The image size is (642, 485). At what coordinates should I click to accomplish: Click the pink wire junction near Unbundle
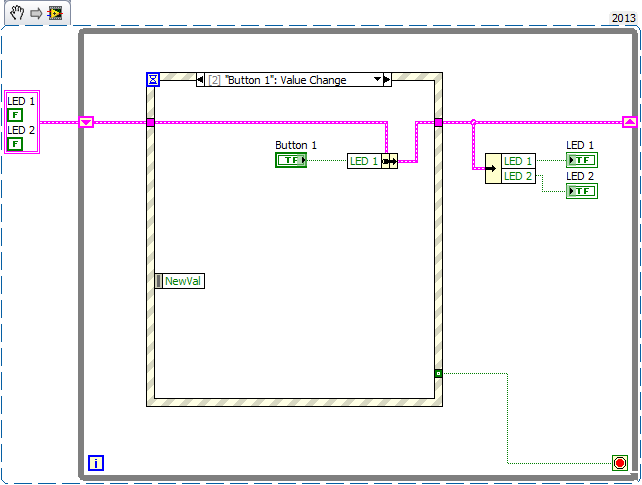(x=473, y=122)
